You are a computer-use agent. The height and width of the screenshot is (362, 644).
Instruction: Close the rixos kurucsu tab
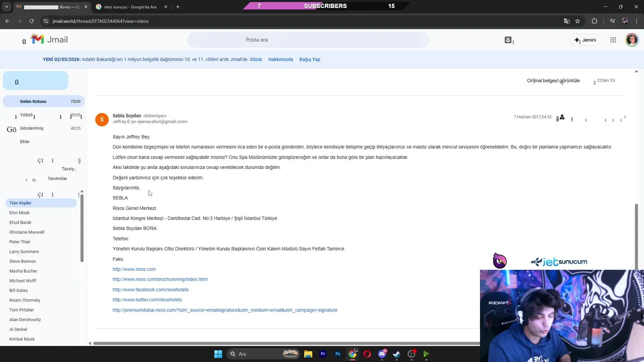pos(166,7)
